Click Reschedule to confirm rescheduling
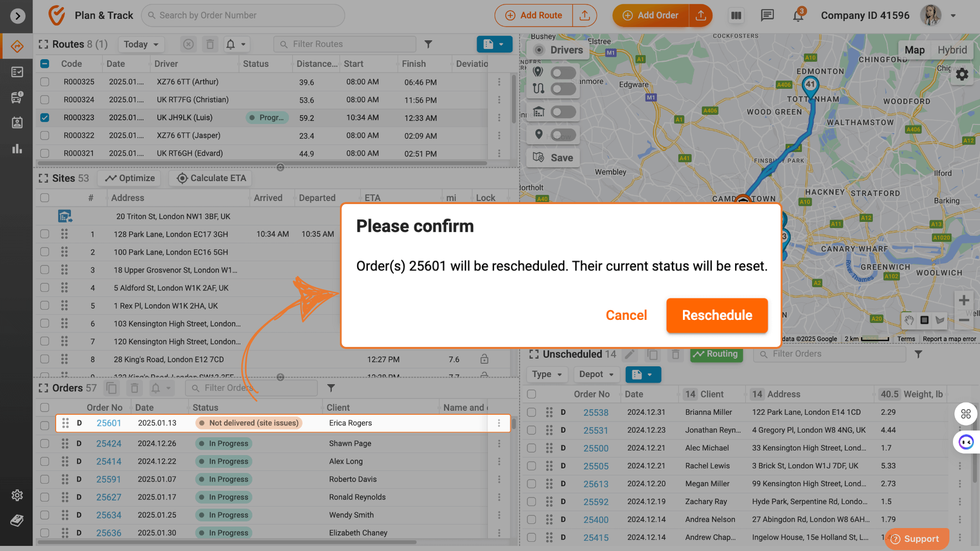Screen dimensions: 980x551 (x=717, y=315)
